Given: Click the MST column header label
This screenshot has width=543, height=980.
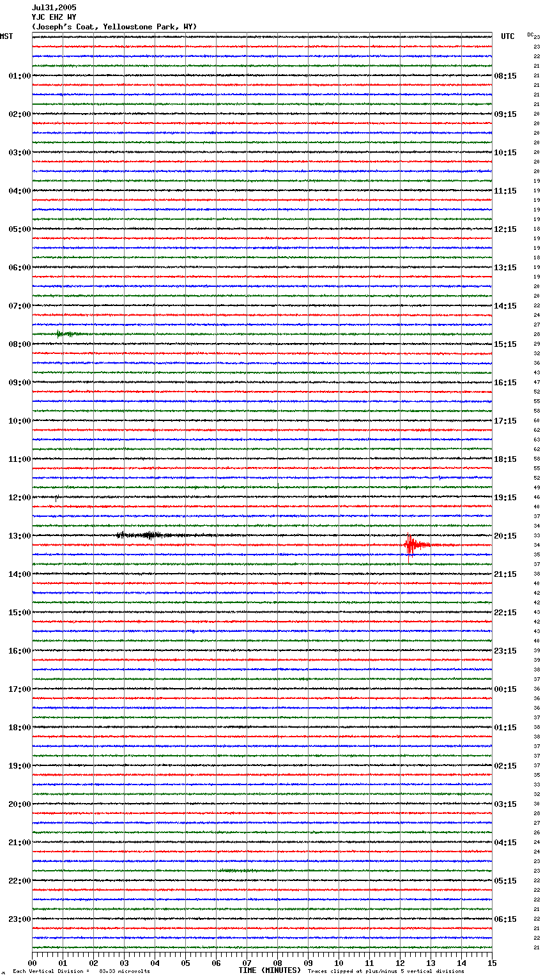Looking at the screenshot, I should pos(6,36).
